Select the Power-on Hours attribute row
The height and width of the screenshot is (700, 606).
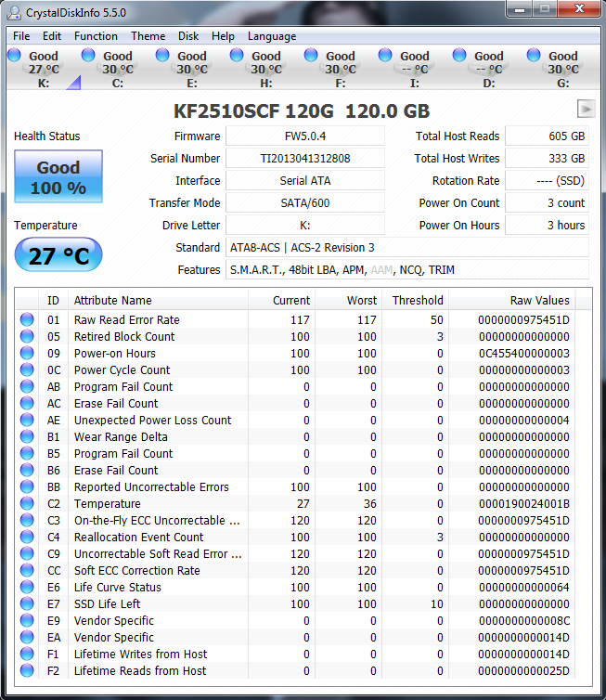(x=115, y=354)
